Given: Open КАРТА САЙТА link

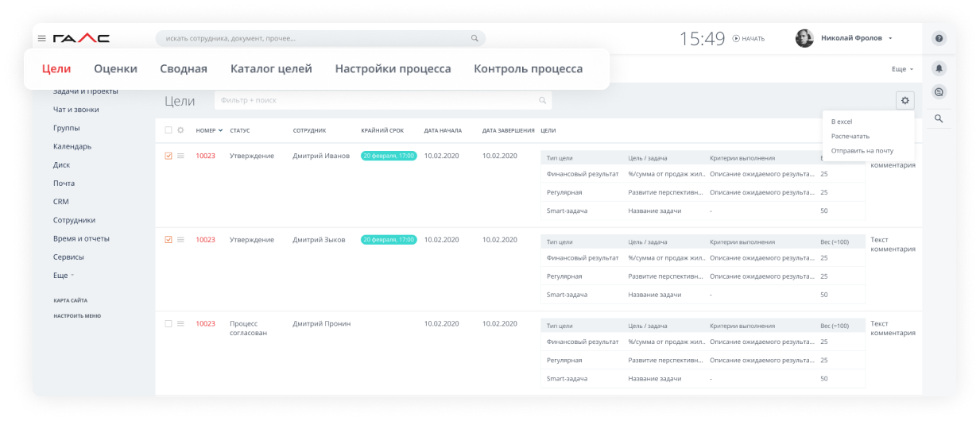Looking at the screenshot, I should [70, 300].
